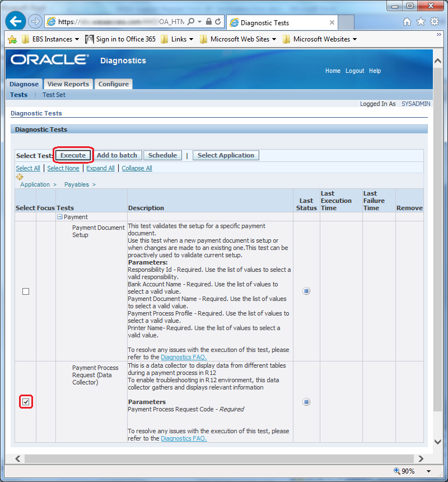The height and width of the screenshot is (482, 448).
Task: Collapse the Payment tree node
Action: (x=60, y=217)
